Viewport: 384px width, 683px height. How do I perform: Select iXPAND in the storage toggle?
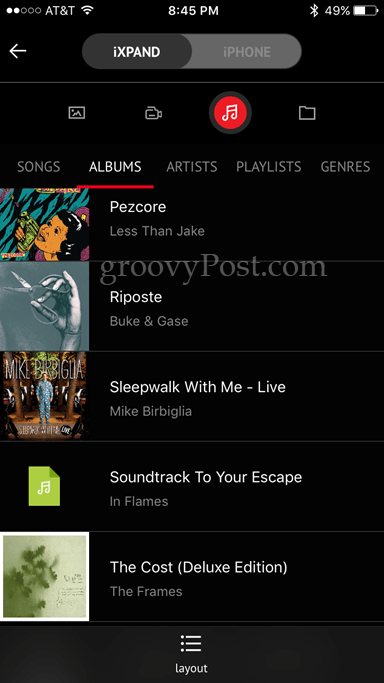[x=137, y=52]
